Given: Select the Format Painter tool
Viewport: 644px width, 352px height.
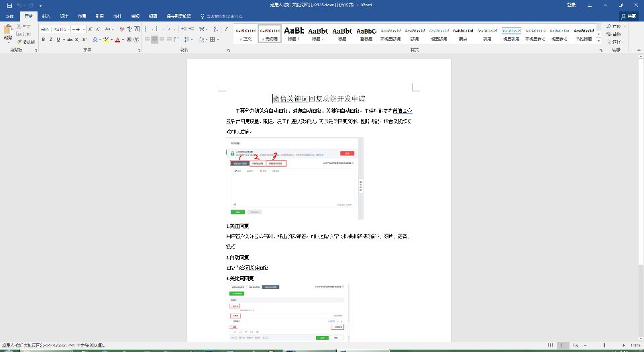Looking at the screenshot, I should click(x=24, y=41).
